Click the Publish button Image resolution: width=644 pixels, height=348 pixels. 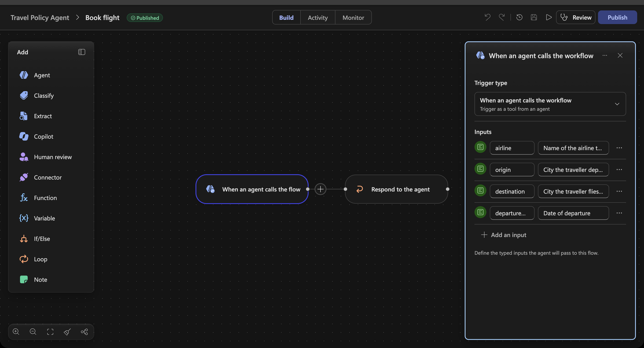617,17
